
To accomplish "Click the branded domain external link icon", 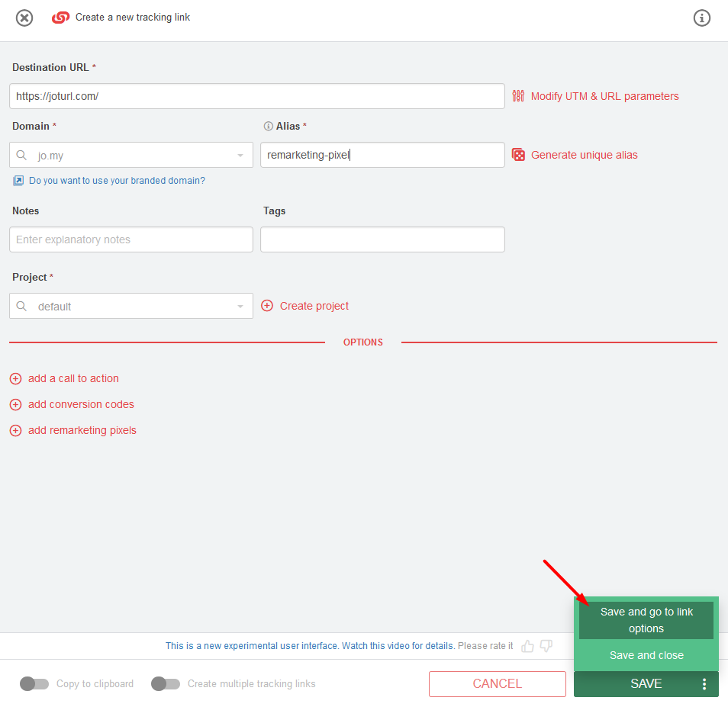I will click(x=18, y=181).
